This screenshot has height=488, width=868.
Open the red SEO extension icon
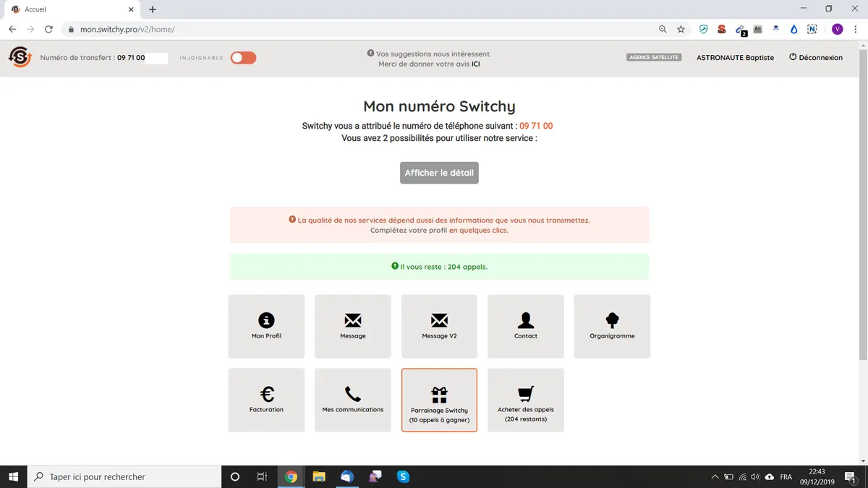(721, 30)
